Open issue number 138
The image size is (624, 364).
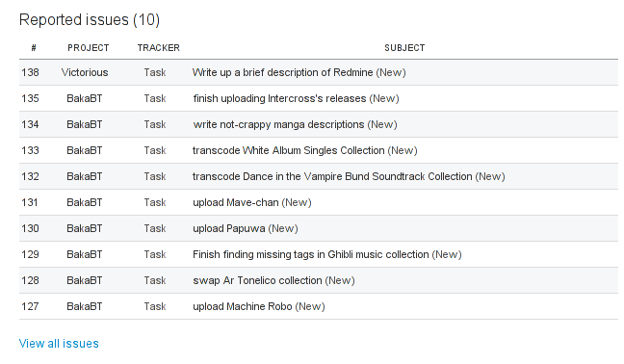(30, 72)
